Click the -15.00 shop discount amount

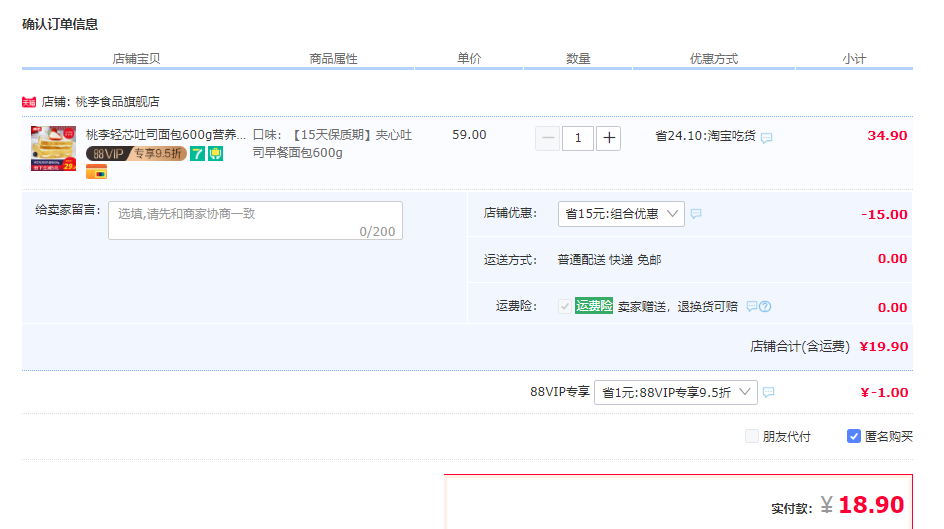pos(884,214)
